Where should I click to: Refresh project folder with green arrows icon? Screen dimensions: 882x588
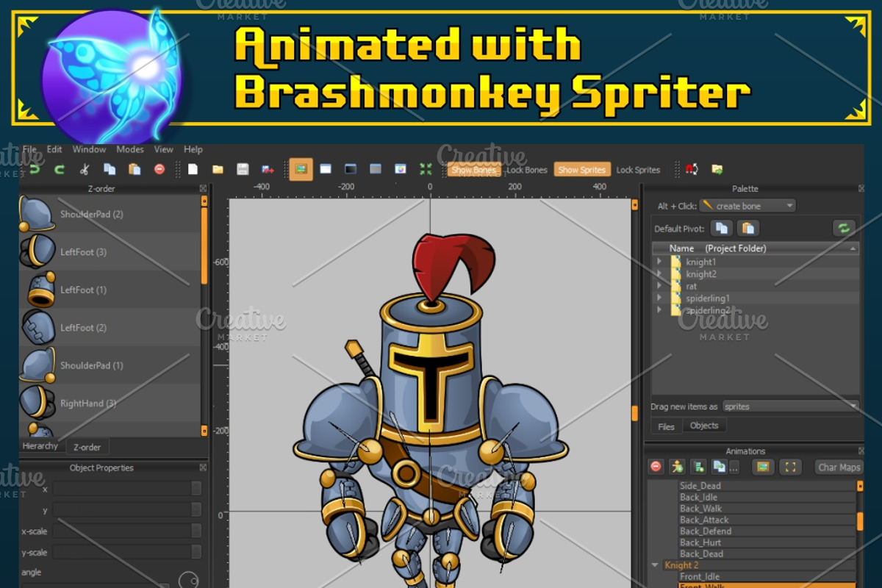(844, 228)
